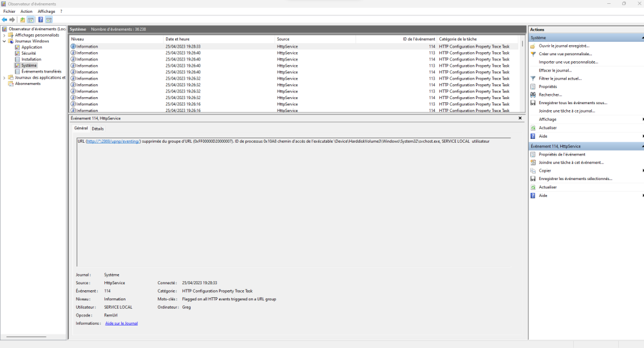Image resolution: width=644 pixels, height=348 pixels.
Task: Click Propriétés de l'événement icon
Action: [x=533, y=155]
